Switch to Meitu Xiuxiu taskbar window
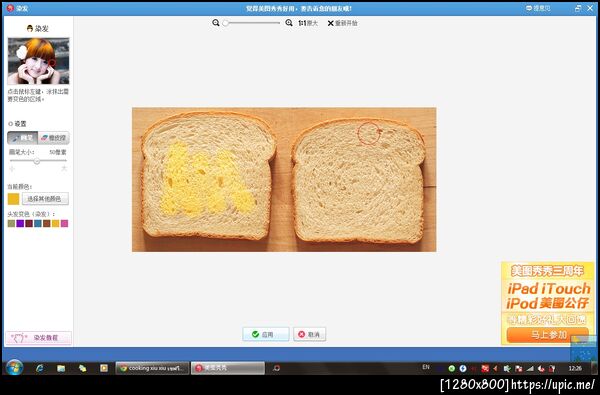This screenshot has height=395, width=600. [x=228, y=368]
